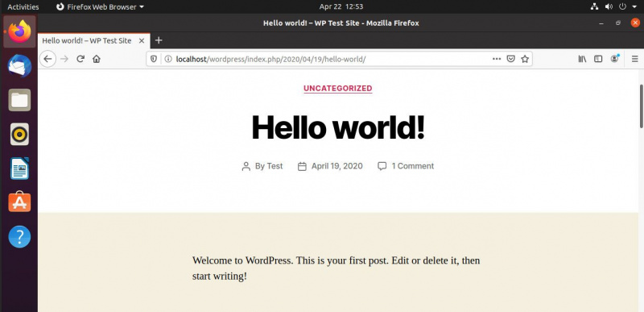Open the hamburger application menu
Screen dimensions: 644x312
pos(634,59)
